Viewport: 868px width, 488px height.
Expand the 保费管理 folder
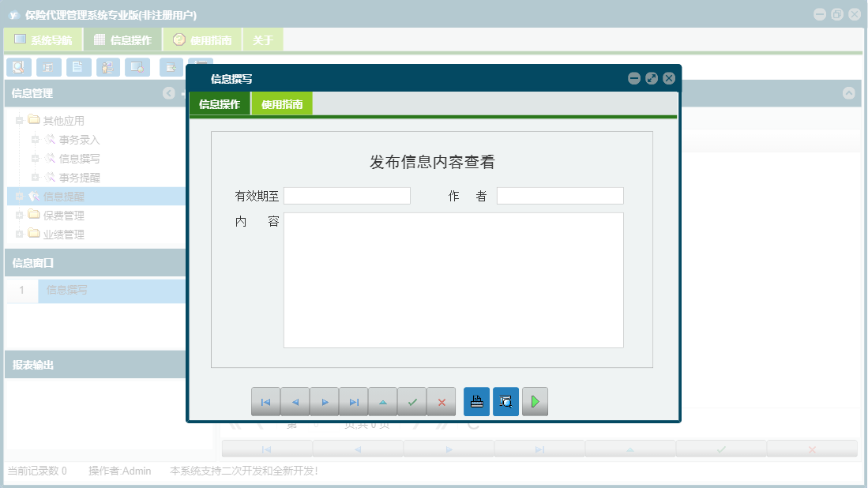20,216
